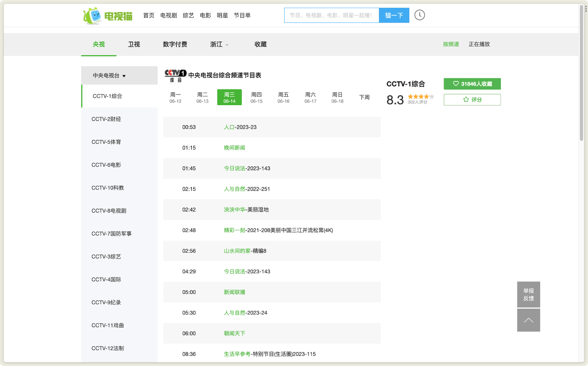Image resolution: width=588 pixels, height=366 pixels.
Task: Switch to 正在播放 view
Action: (479, 44)
